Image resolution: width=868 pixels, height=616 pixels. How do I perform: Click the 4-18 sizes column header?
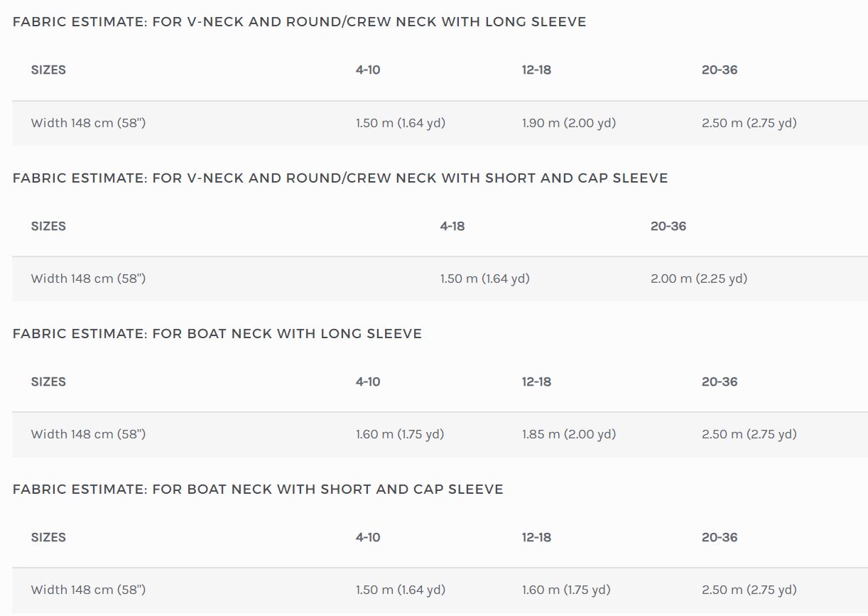pos(452,226)
